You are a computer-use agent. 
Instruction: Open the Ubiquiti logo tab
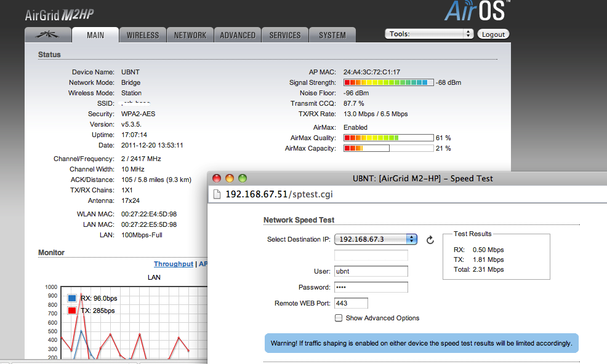pos(48,35)
